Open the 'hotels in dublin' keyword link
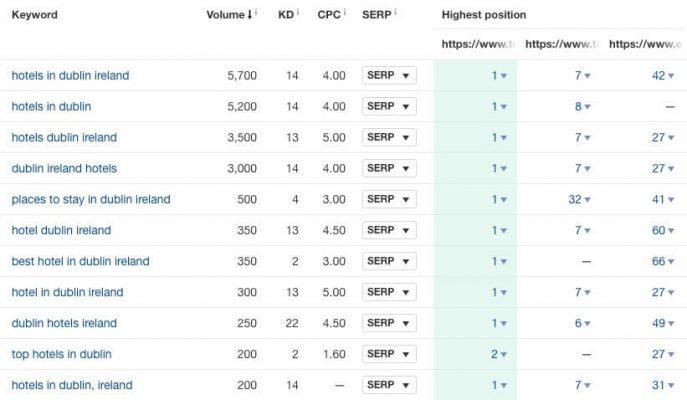Screen dimensions: 687x400 pos(51,107)
